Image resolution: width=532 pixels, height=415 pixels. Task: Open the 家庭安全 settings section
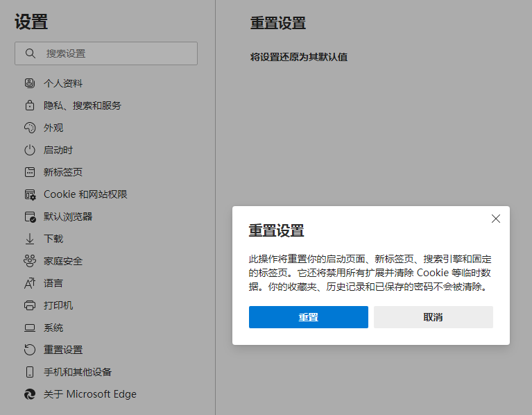62,261
